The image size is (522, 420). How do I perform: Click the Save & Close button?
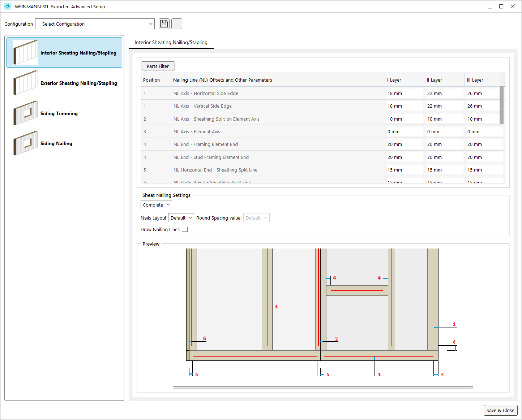(500, 410)
